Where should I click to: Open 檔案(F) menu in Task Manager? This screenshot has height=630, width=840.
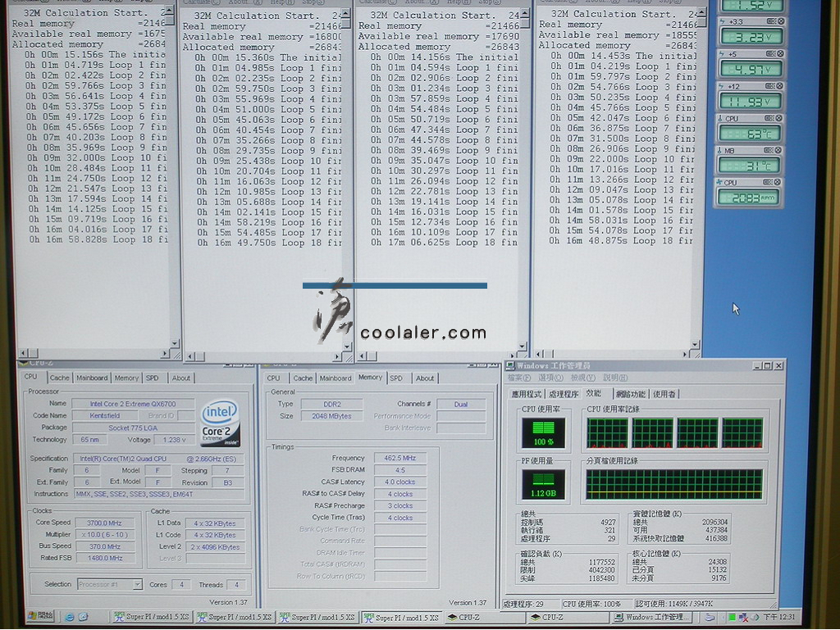(519, 377)
